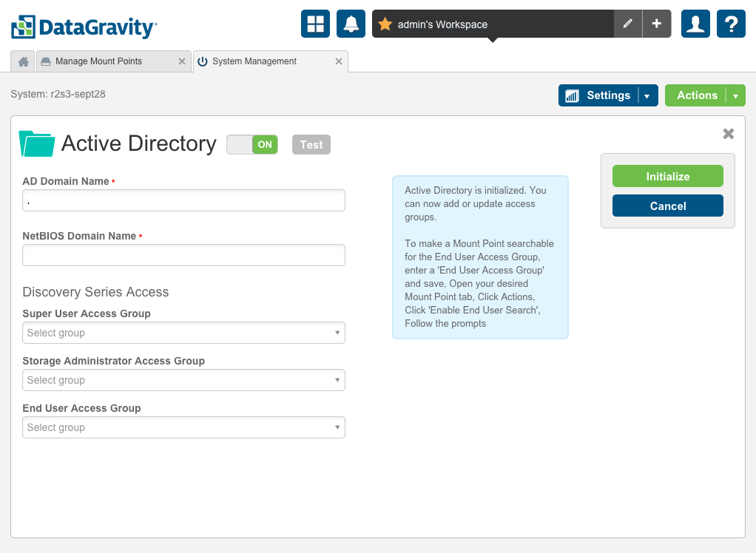Open the notifications bell
This screenshot has width=756, height=553.
[351, 23]
